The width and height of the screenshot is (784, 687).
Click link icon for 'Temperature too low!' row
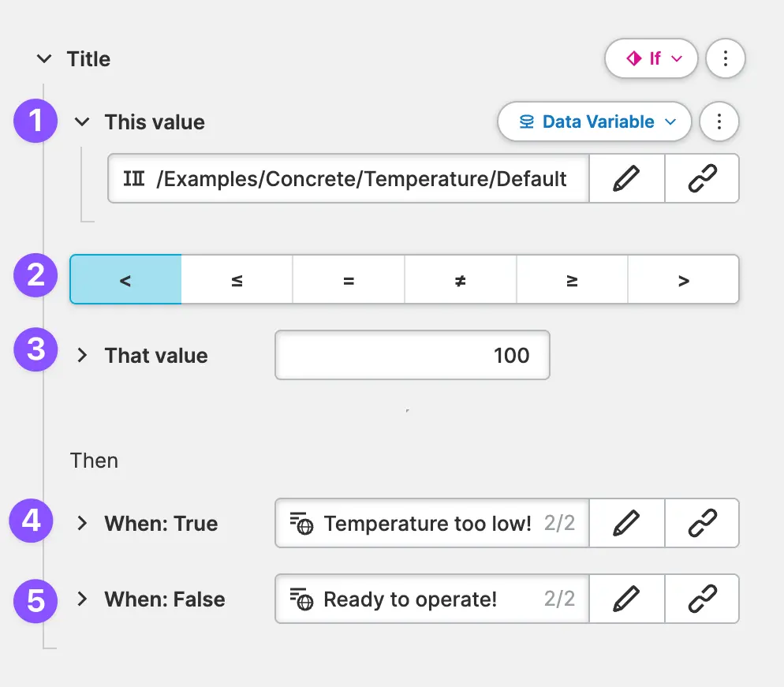click(701, 523)
